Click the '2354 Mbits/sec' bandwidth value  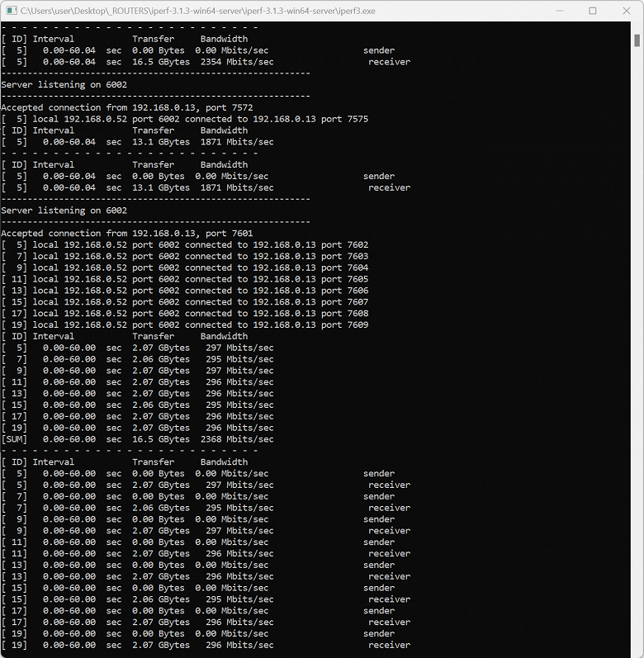click(237, 62)
